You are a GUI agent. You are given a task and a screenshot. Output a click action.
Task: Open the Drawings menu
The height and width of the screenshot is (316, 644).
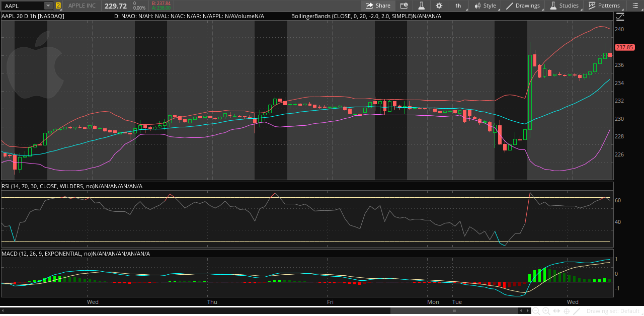[x=523, y=6]
